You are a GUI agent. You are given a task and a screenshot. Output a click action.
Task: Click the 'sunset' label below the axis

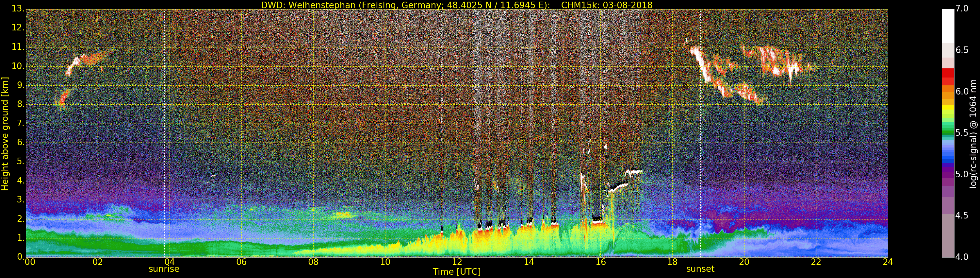(x=700, y=269)
